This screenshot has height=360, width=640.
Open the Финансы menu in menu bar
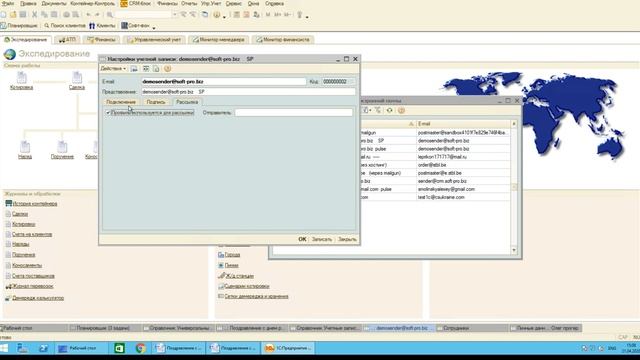[167, 4]
